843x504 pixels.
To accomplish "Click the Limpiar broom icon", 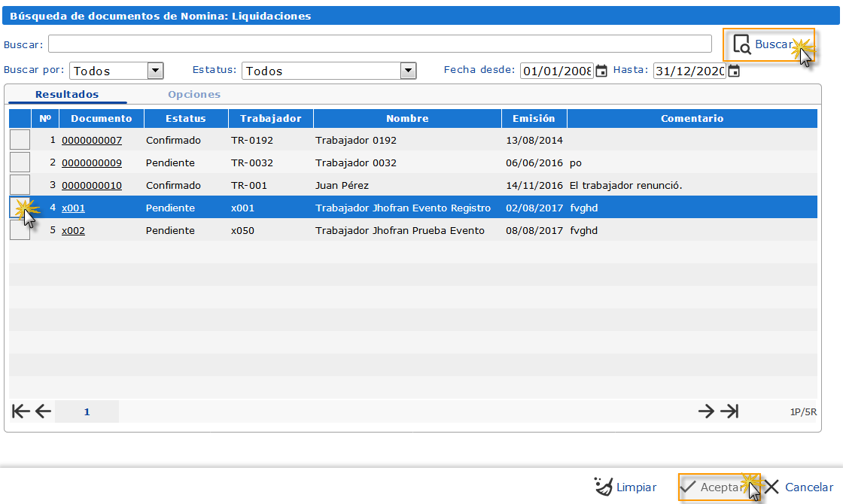I will (x=604, y=487).
